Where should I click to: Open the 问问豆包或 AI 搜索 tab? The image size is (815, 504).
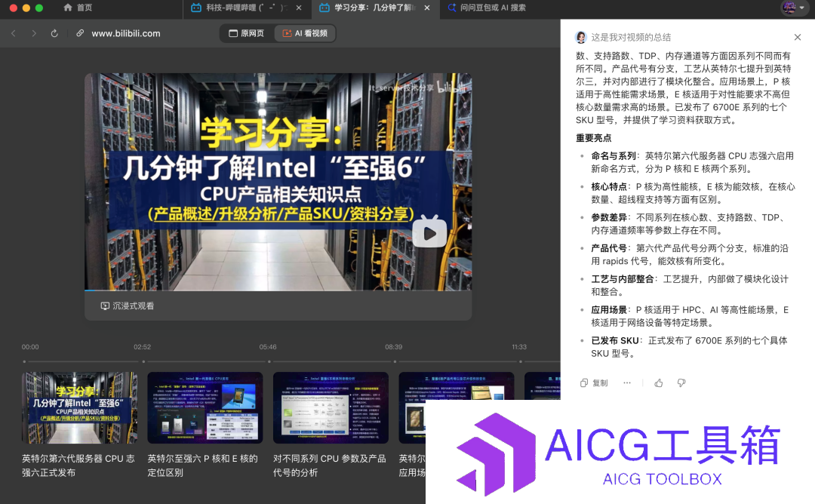click(x=487, y=8)
